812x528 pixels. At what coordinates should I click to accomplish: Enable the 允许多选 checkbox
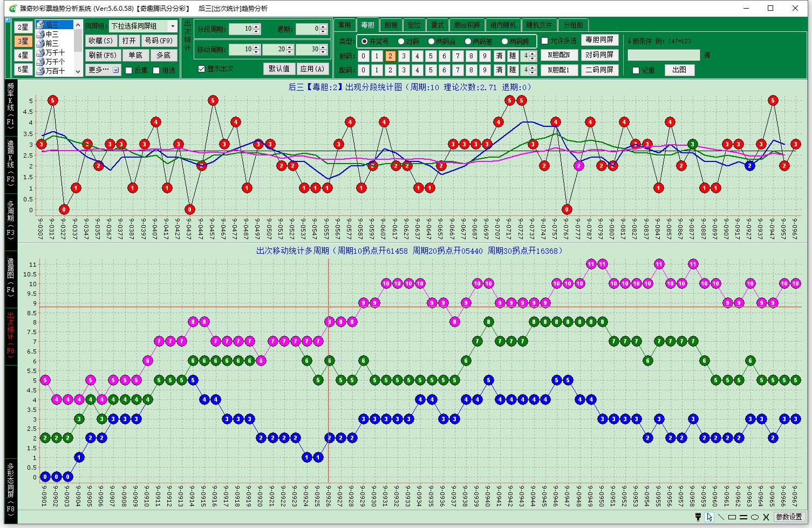(x=545, y=41)
